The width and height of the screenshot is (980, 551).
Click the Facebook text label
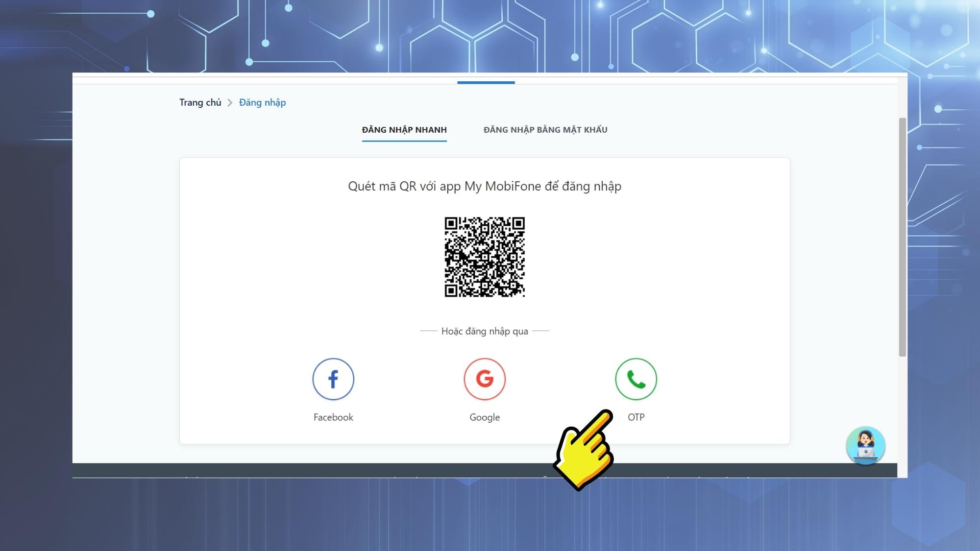[x=333, y=417]
